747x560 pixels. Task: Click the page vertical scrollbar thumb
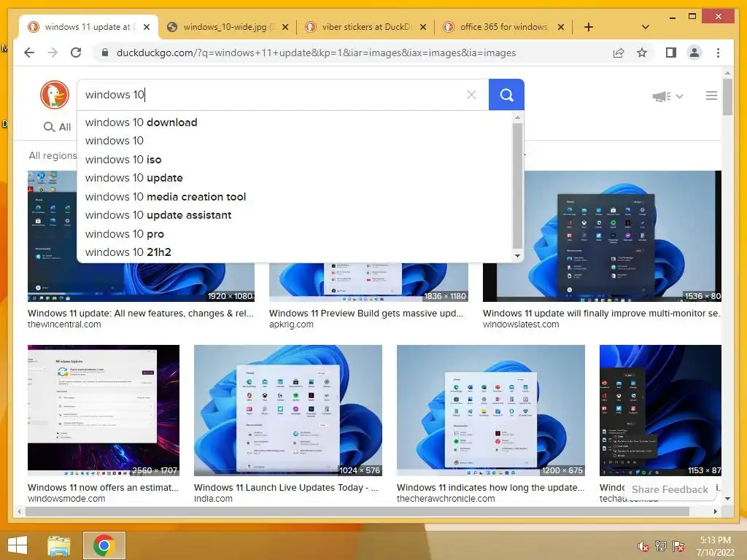point(727,97)
